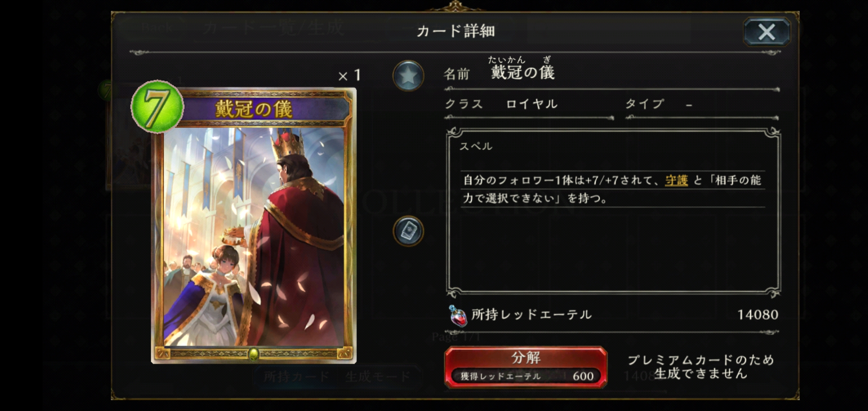Click the 獲得レッドエーテル 600 amount pill
This screenshot has height=411, width=868.
[526, 376]
